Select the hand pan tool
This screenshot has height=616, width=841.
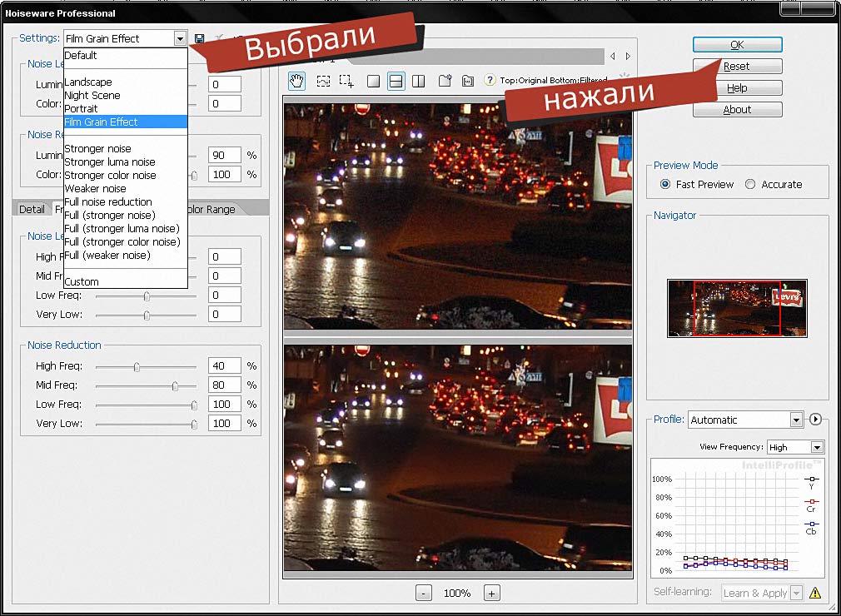[x=296, y=81]
